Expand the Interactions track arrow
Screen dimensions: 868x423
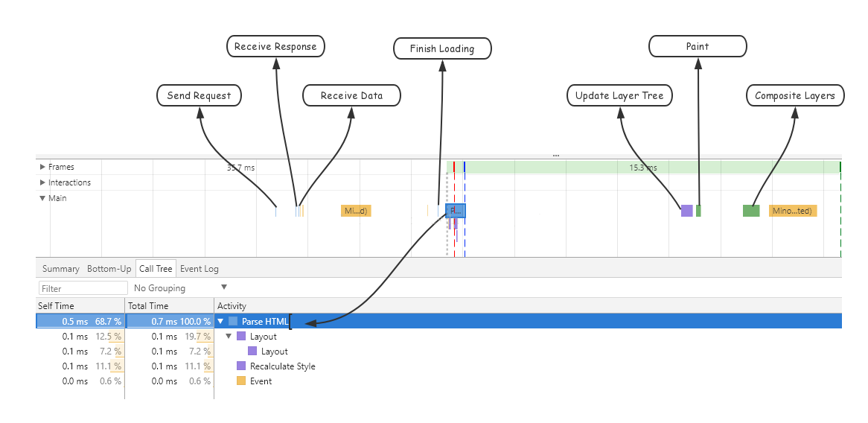42,182
